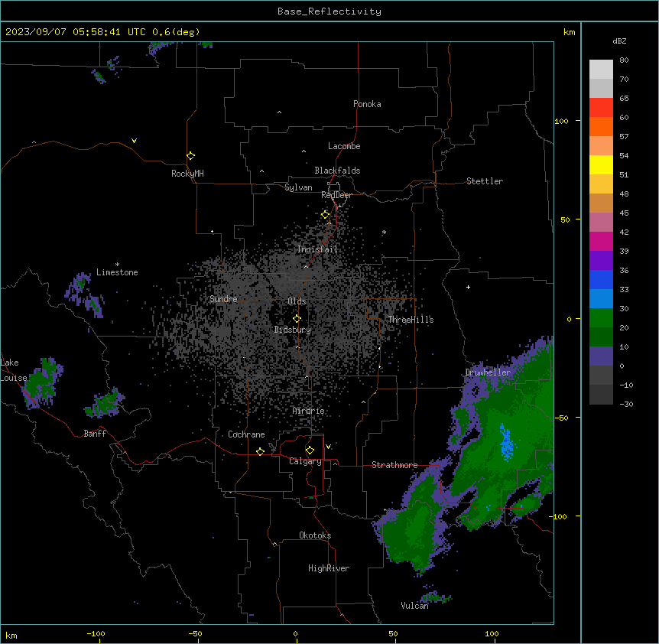Click the Okotoks label
This screenshot has height=644, width=659.
315,535
